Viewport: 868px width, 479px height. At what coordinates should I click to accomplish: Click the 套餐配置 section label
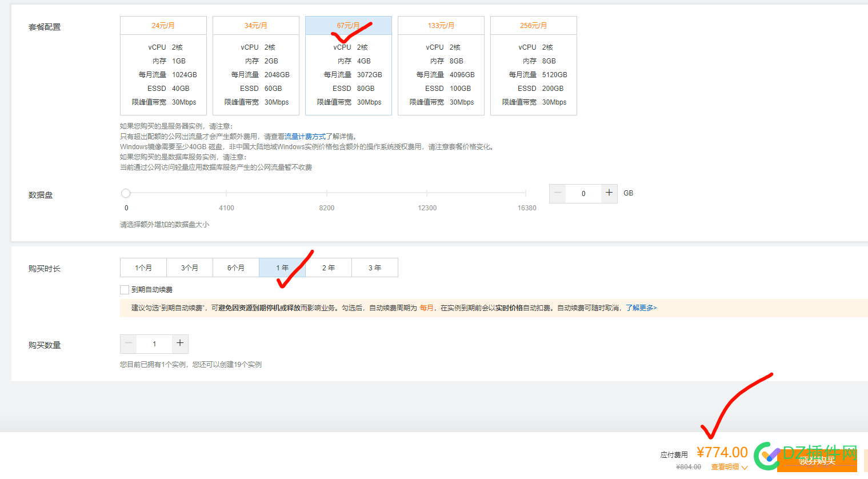pos(45,27)
